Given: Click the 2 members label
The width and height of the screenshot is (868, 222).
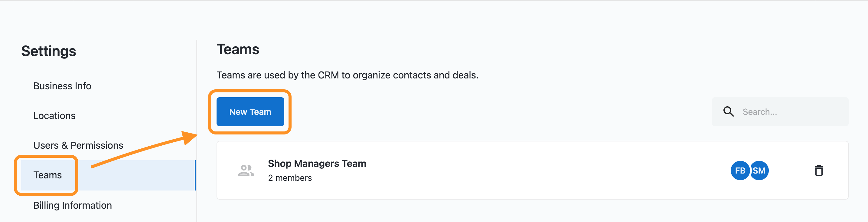Looking at the screenshot, I should pyautogui.click(x=290, y=178).
